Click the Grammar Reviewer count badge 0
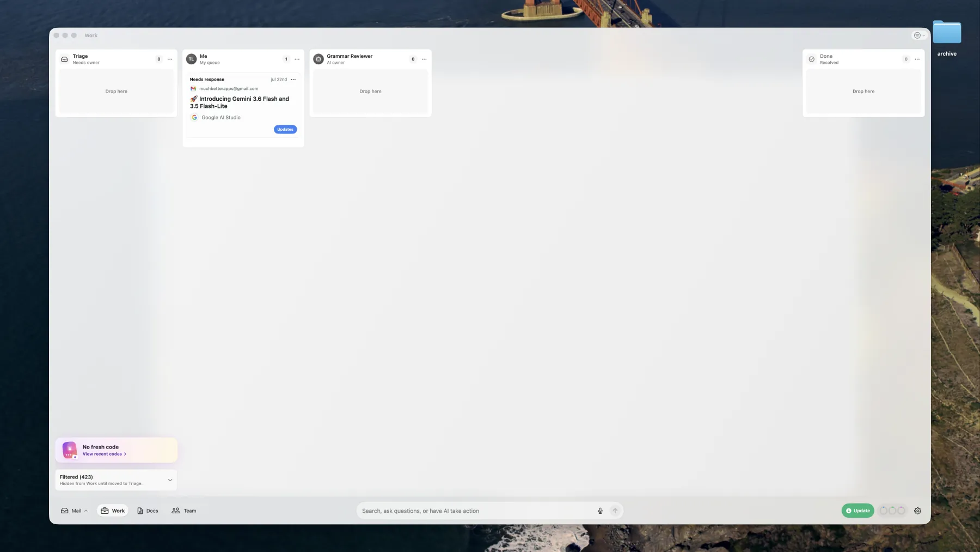 point(413,59)
